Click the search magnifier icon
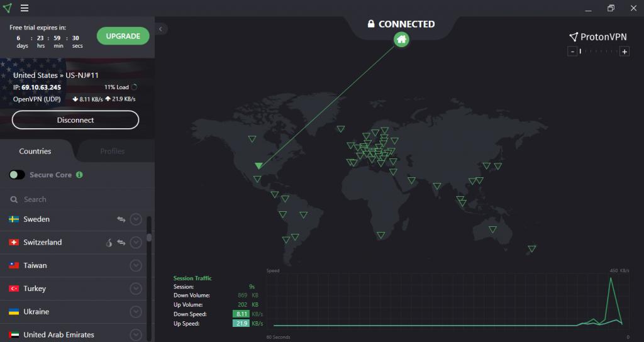 14,199
